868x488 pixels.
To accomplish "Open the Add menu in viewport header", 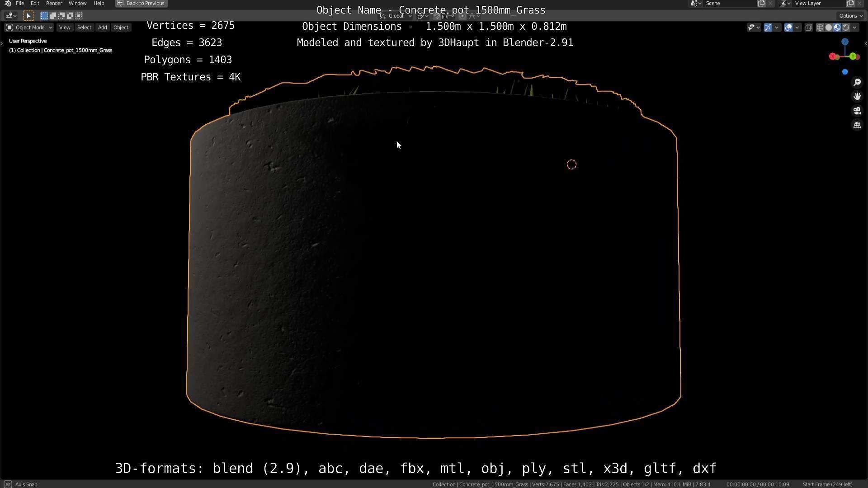I will [102, 28].
